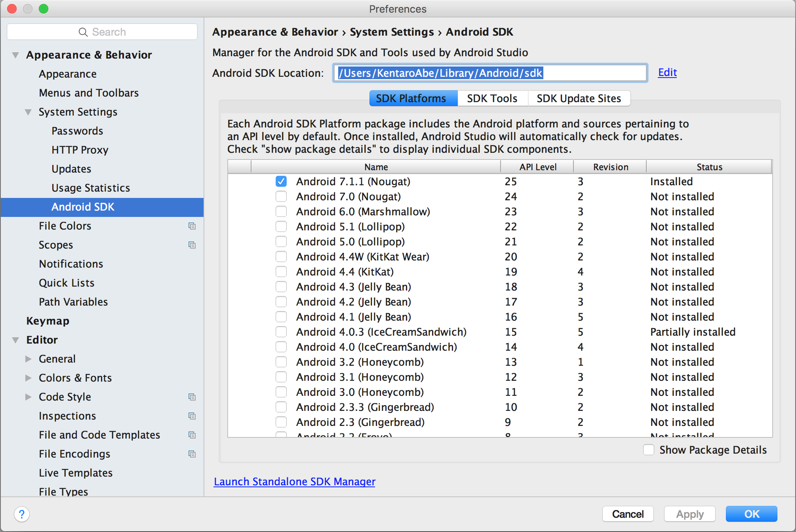Sort table by API Level header
This screenshot has width=796, height=532.
point(537,167)
